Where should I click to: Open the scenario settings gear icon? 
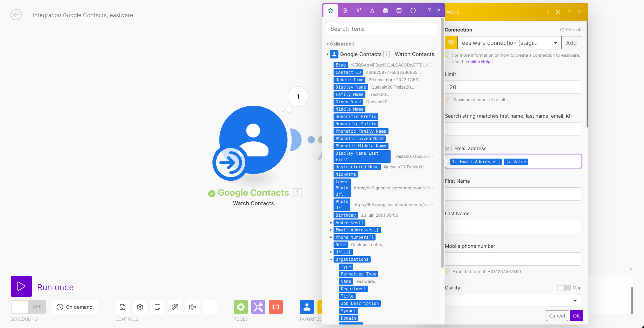140,307
